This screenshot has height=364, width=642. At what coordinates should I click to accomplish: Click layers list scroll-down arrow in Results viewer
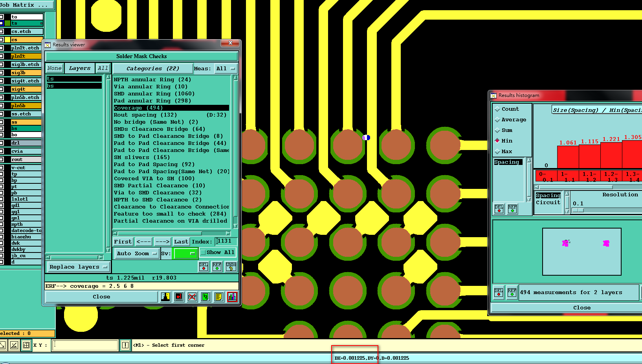point(108,250)
